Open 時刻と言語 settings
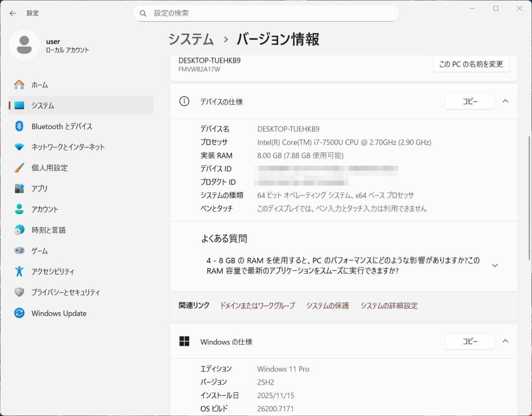This screenshot has height=416, width=532. 49,230
